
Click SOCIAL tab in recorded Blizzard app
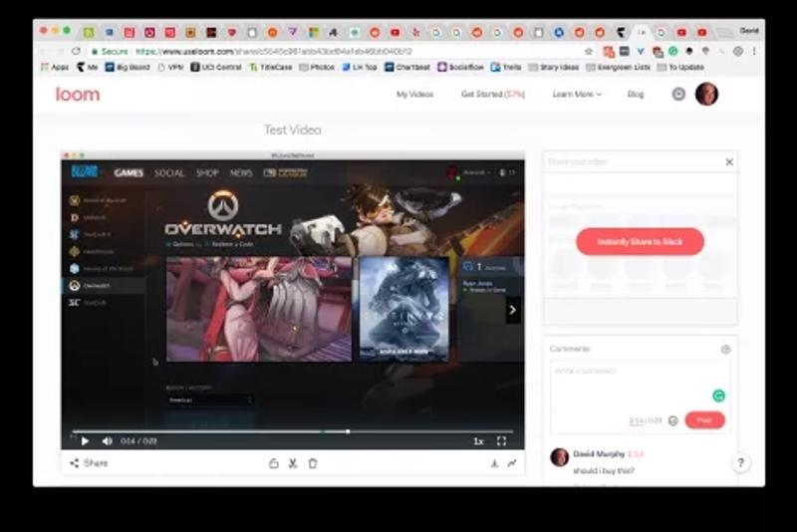click(168, 172)
